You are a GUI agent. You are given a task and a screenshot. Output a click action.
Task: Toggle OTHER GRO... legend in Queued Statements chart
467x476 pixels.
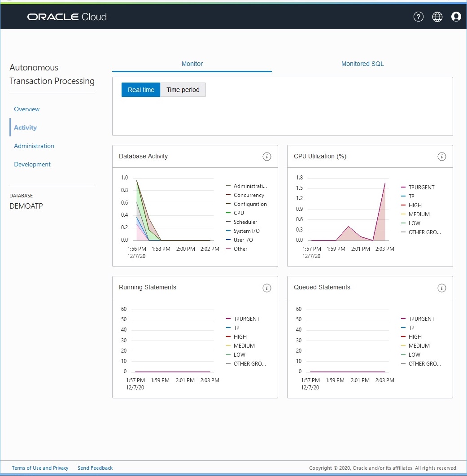[421, 363]
